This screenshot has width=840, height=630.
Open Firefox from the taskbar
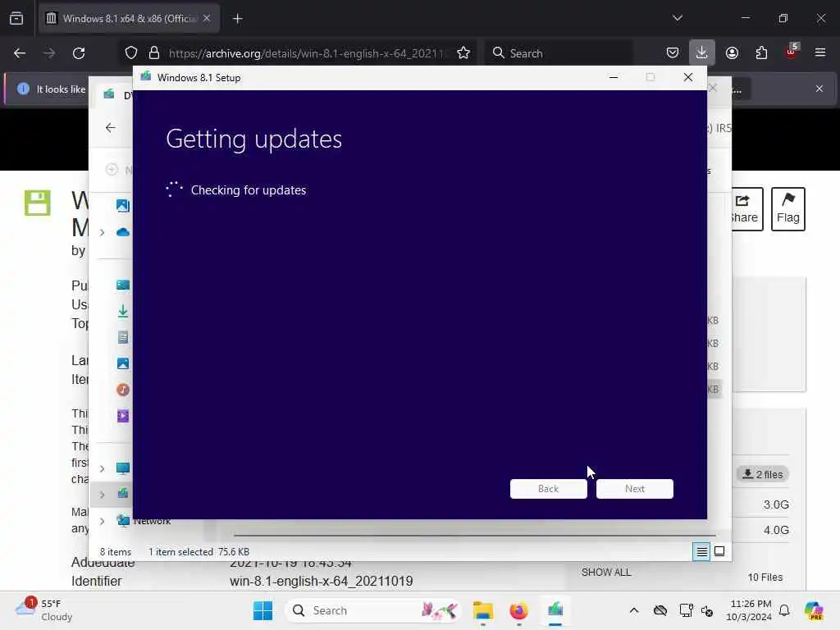click(x=518, y=610)
